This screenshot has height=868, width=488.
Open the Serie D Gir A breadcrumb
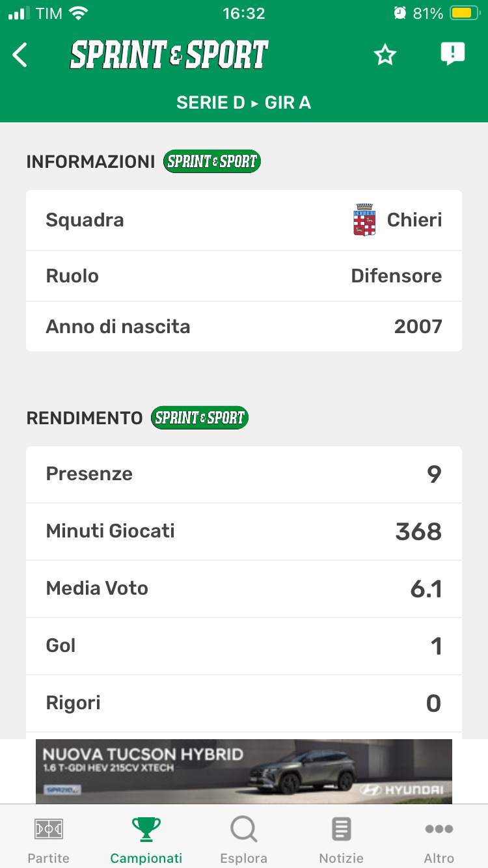pyautogui.click(x=244, y=103)
